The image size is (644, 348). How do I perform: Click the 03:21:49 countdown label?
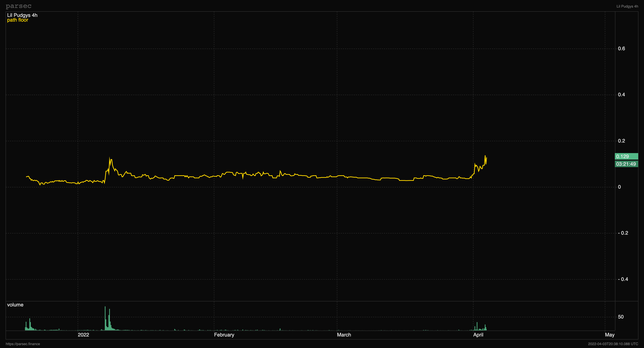pos(626,164)
